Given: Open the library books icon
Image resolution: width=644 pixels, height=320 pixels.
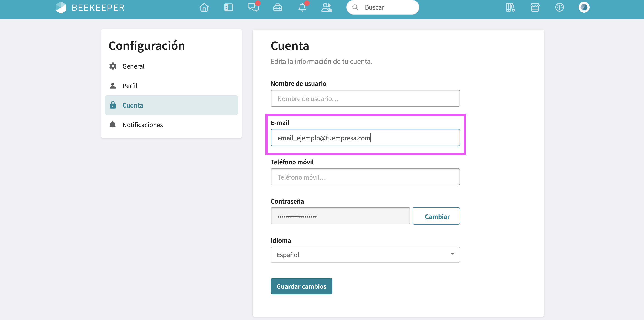Looking at the screenshot, I should (510, 7).
